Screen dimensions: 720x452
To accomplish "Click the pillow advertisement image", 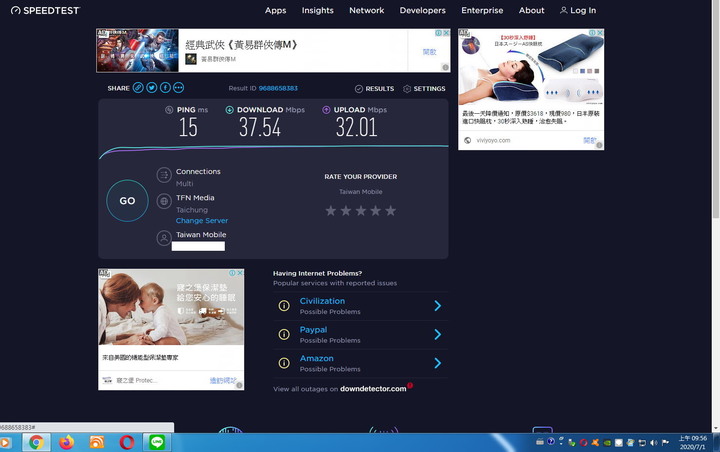I will pos(531,68).
